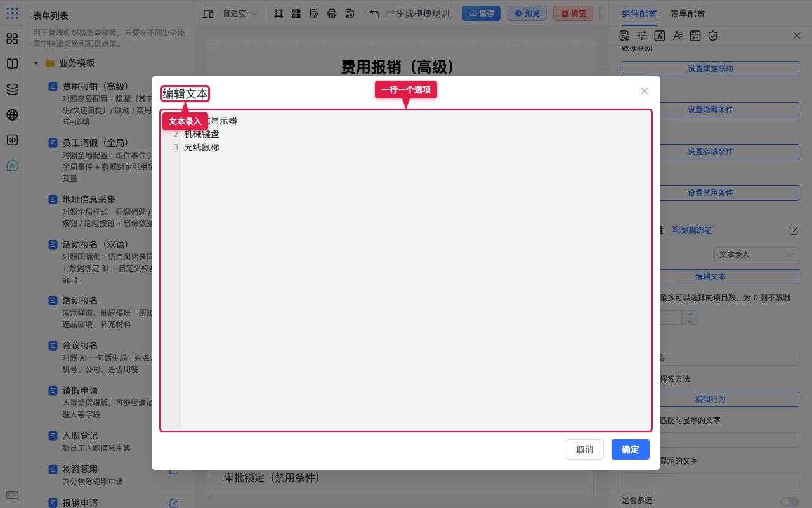Close the 编辑文本 dialog with X
Screen dimensions: 812x508
coord(645,91)
